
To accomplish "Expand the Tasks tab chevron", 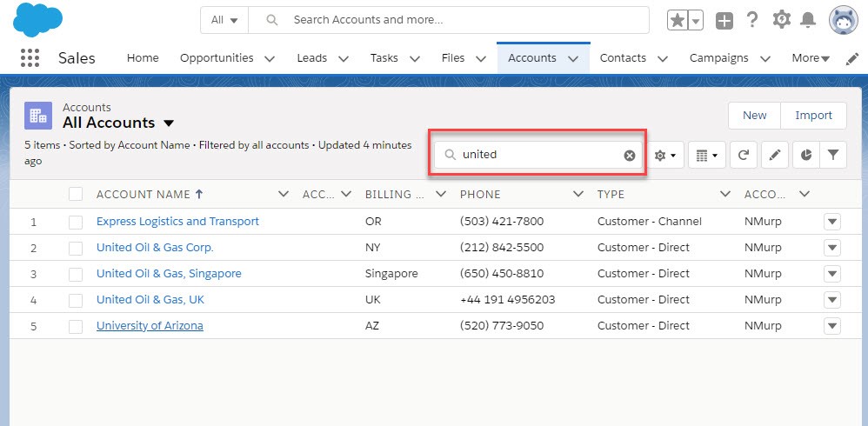I will [x=414, y=58].
